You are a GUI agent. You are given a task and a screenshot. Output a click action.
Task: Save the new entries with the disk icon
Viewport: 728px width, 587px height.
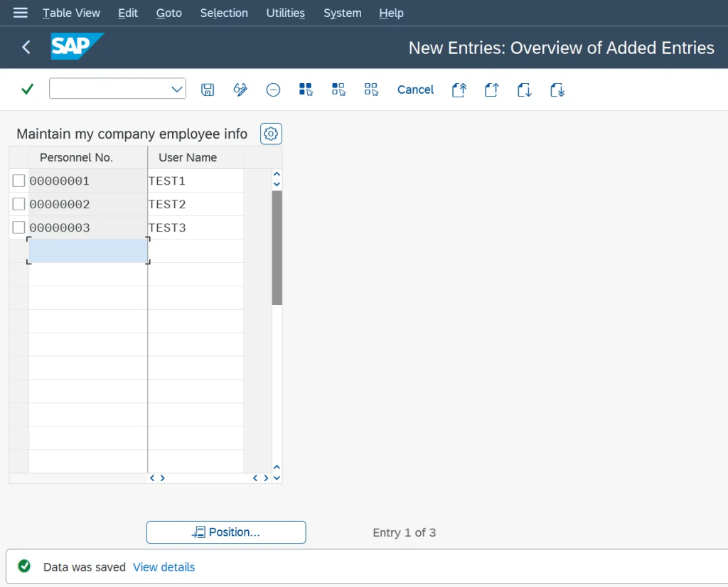tap(208, 90)
